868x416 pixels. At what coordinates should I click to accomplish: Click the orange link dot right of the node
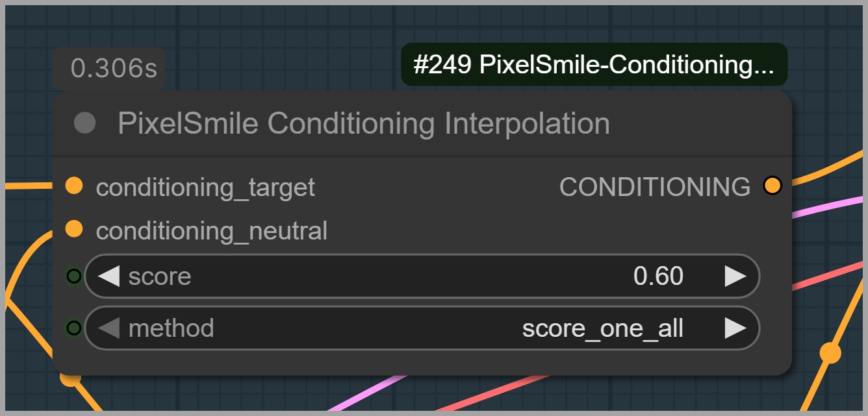point(830,353)
